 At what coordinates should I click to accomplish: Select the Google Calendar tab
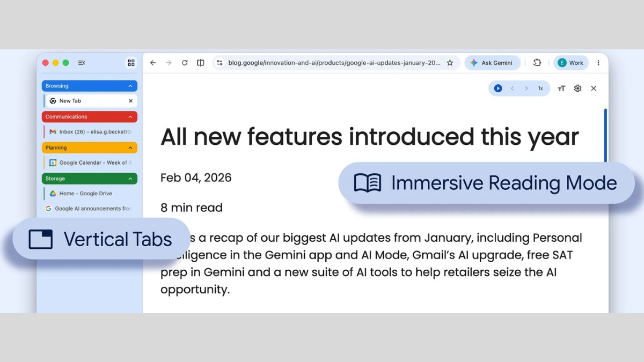(89, 162)
